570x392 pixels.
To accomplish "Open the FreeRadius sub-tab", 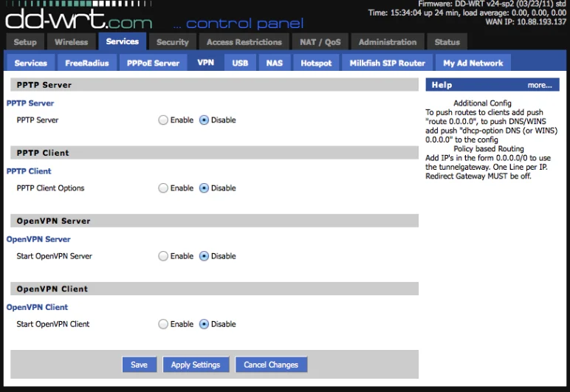I will click(x=86, y=63).
